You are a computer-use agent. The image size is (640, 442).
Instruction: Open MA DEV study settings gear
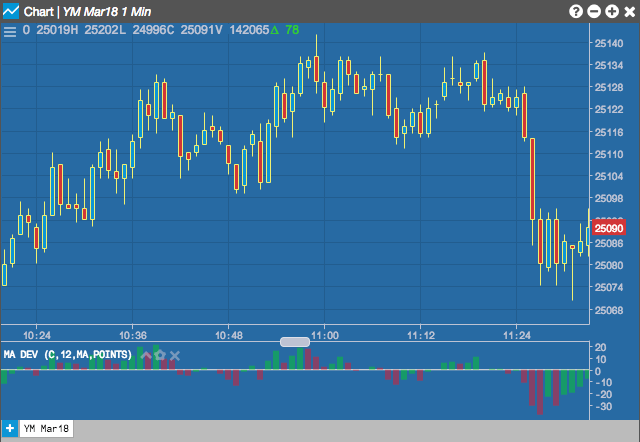pos(160,355)
